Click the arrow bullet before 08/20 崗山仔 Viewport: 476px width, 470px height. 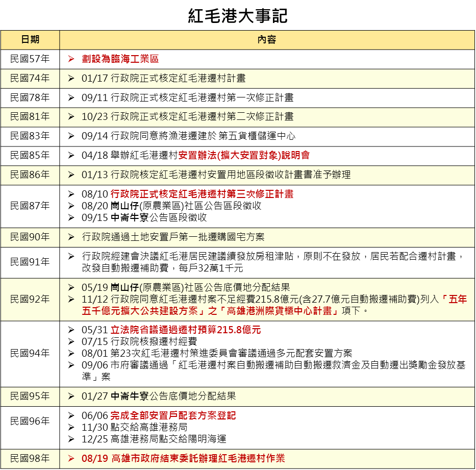tap(71, 206)
